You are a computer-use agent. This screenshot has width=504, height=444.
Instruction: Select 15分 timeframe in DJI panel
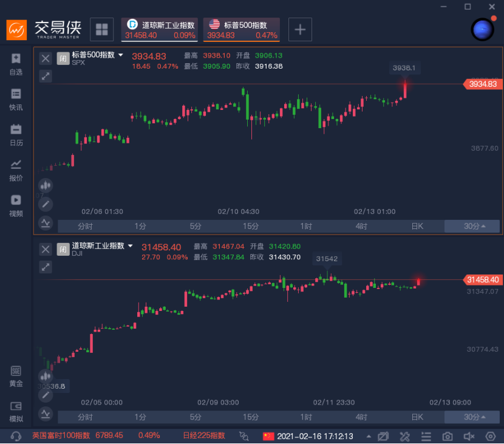click(251, 417)
